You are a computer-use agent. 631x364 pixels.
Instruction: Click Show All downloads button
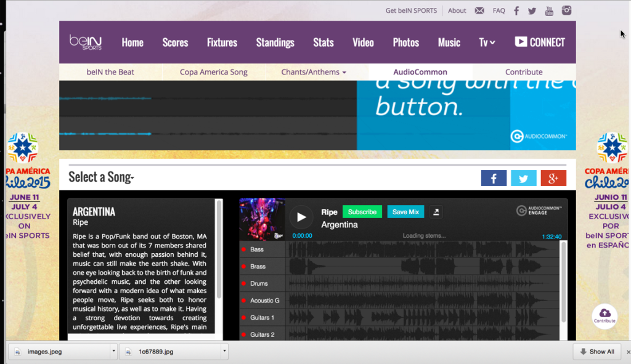click(596, 352)
